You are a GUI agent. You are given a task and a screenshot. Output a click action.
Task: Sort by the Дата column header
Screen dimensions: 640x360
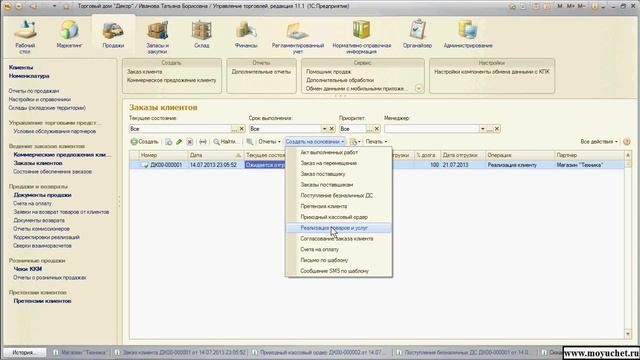pos(216,155)
